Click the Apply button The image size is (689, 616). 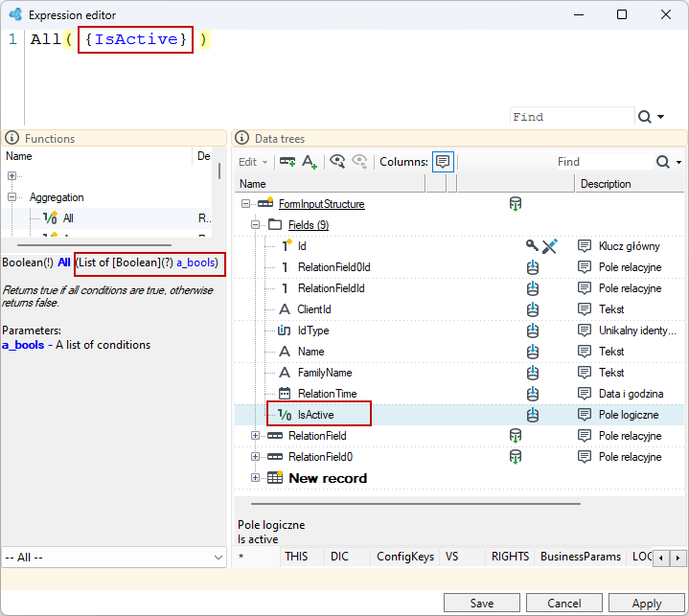647,604
